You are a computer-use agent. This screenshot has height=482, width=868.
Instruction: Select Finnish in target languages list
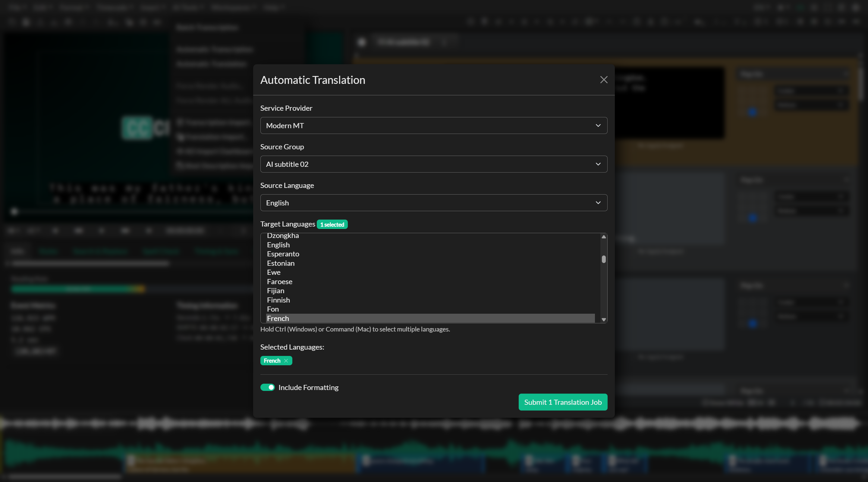[x=430, y=300]
